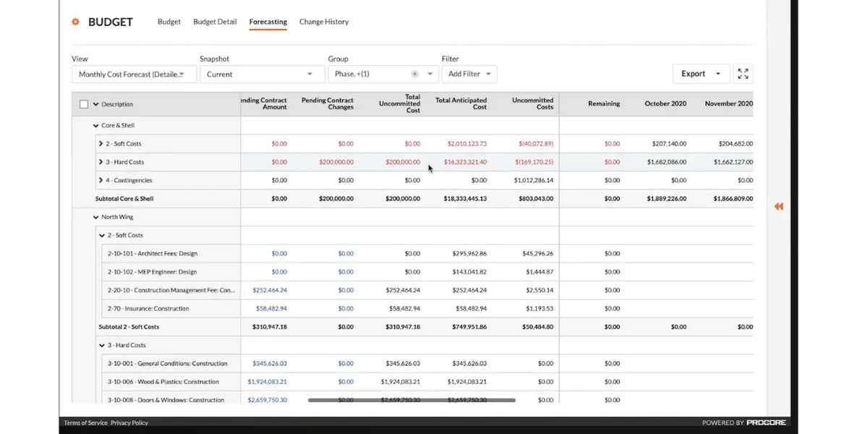Open the $58,482.94 Pending Contract Amount link
The height and width of the screenshot is (434, 868).
pyautogui.click(x=271, y=308)
